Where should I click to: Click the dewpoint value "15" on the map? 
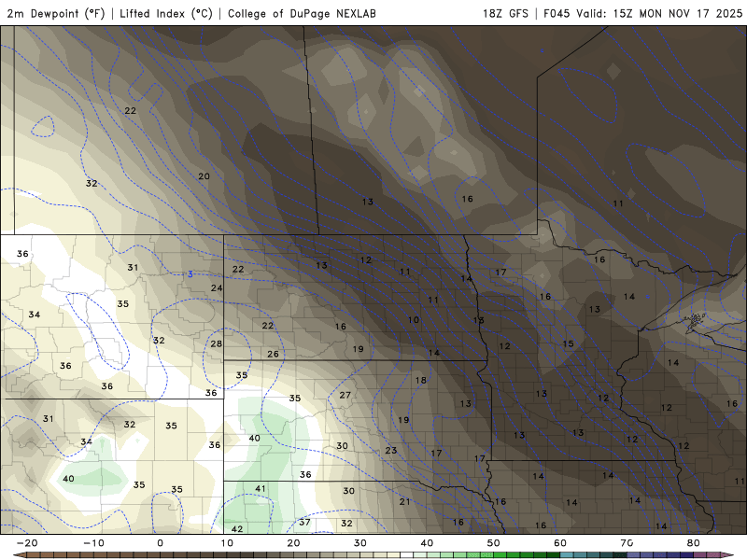pyautogui.click(x=568, y=343)
